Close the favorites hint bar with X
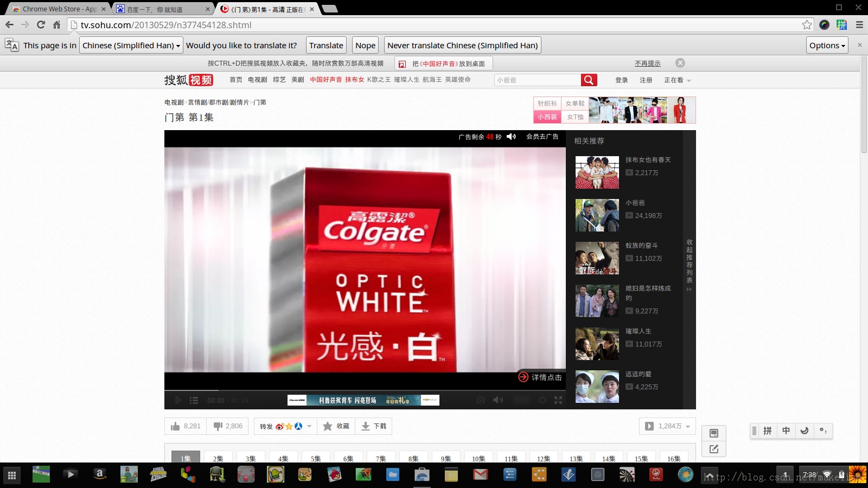Image resolution: width=868 pixels, height=488 pixels. point(680,63)
